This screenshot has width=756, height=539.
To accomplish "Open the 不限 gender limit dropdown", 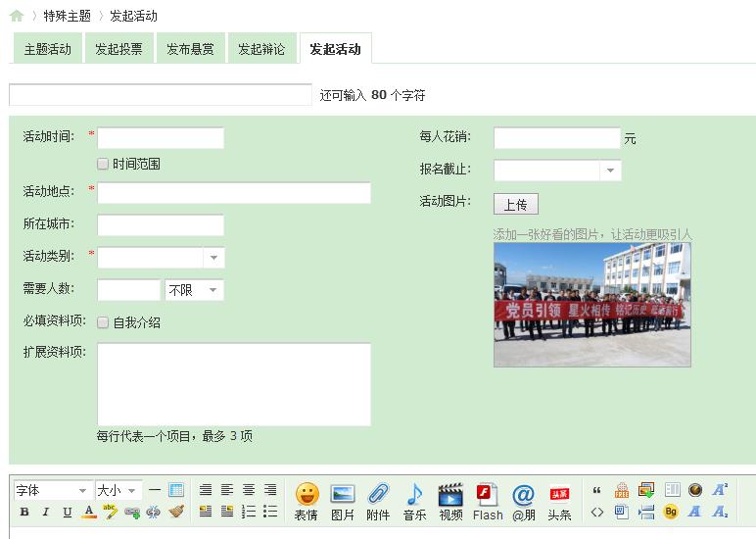I will click(194, 290).
